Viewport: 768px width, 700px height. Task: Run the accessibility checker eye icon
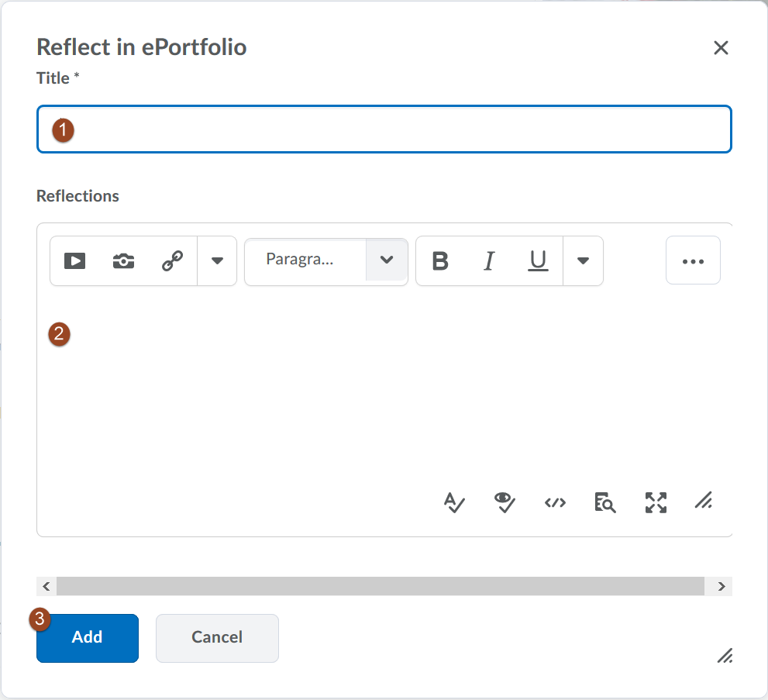[x=505, y=502]
